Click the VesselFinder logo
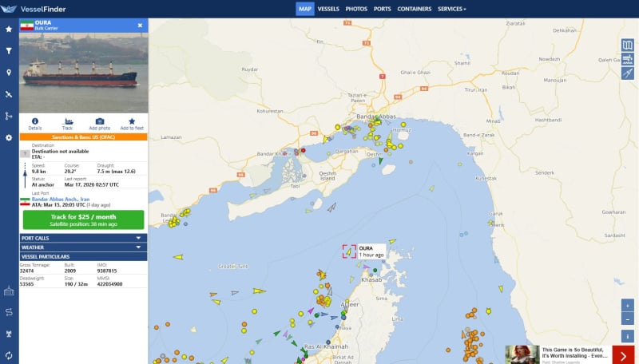The height and width of the screenshot is (364, 639). (x=34, y=9)
